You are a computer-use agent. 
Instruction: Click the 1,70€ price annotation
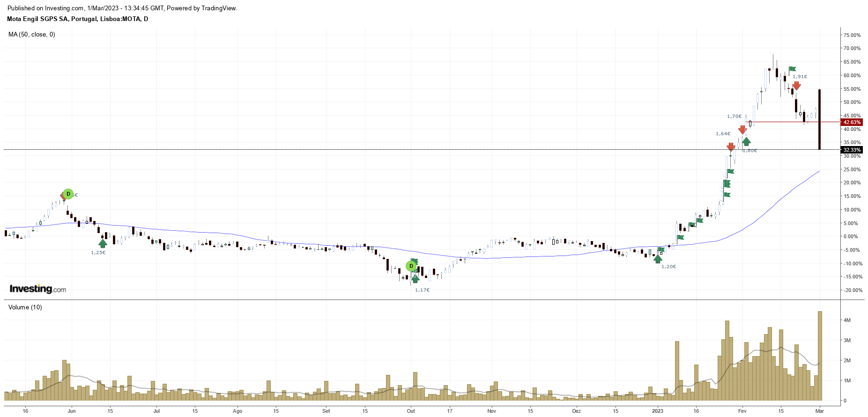(734, 117)
